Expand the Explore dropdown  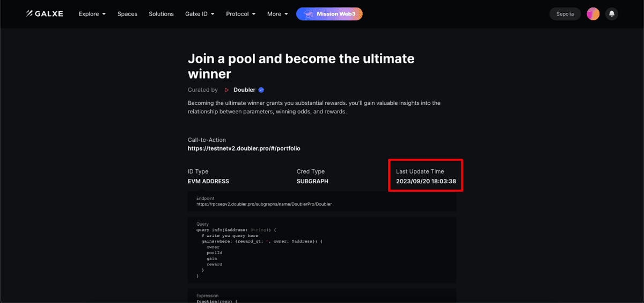[92, 14]
